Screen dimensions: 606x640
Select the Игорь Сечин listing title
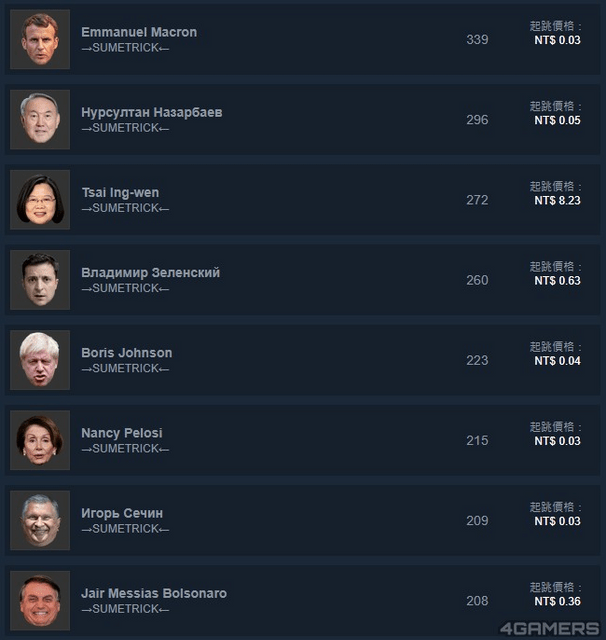point(122,513)
